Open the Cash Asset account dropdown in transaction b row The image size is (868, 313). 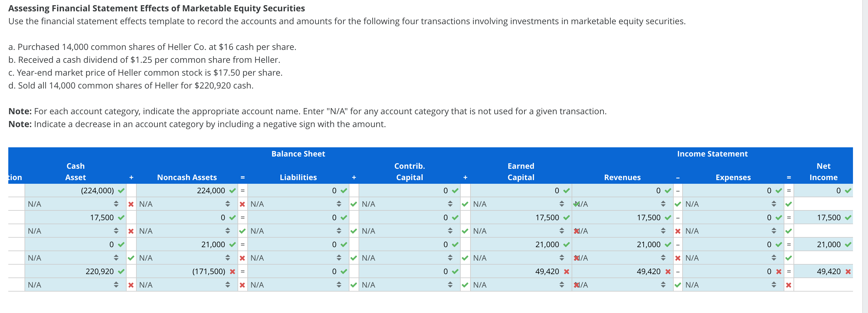click(x=116, y=231)
